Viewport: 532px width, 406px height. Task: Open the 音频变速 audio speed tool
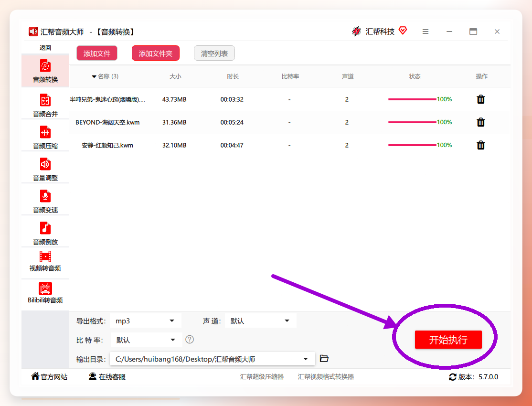click(x=45, y=201)
